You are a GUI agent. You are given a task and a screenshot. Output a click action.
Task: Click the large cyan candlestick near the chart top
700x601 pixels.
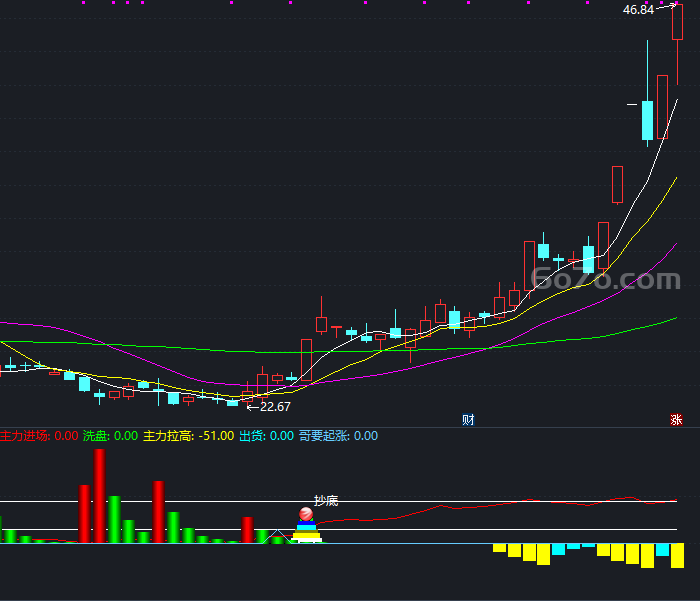(x=647, y=121)
